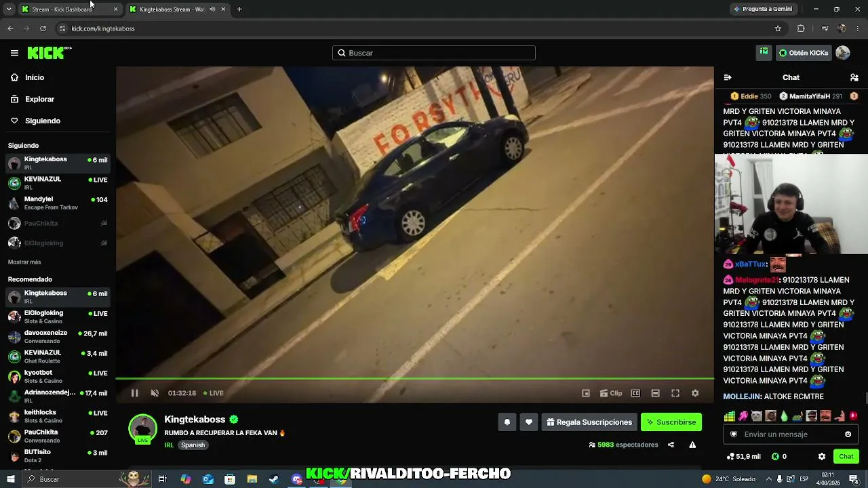Viewport: 868px width, 488px height.
Task: Toggle the follow heart for Kingtekaboss
Action: [529, 422]
